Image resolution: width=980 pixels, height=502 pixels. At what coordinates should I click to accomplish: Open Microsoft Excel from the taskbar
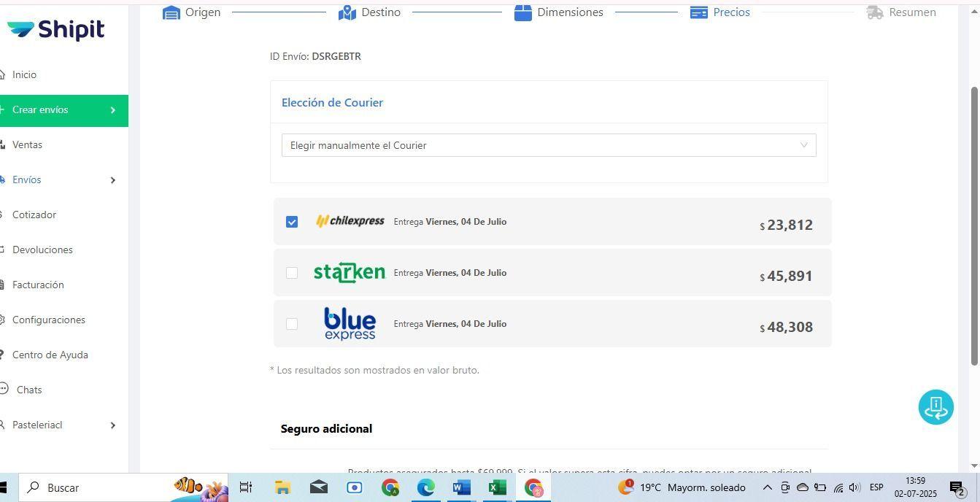(498, 487)
